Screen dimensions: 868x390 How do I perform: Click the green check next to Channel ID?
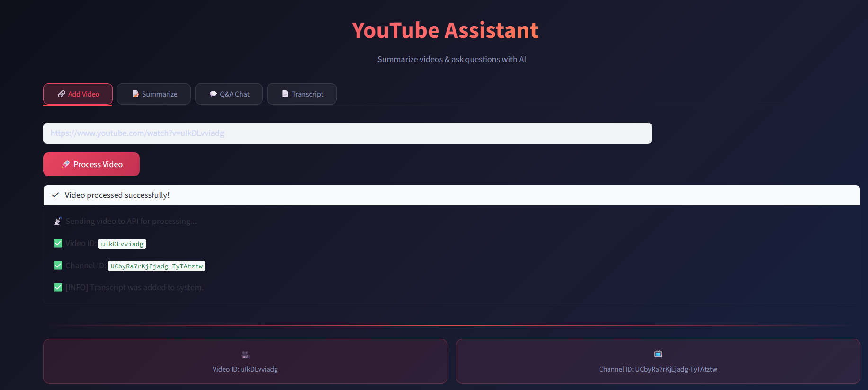click(x=58, y=266)
